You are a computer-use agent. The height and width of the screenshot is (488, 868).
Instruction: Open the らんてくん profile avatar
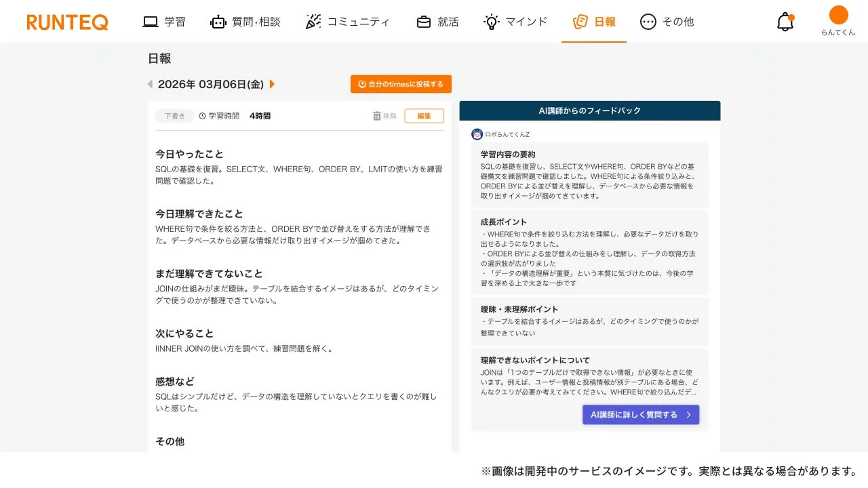point(839,16)
